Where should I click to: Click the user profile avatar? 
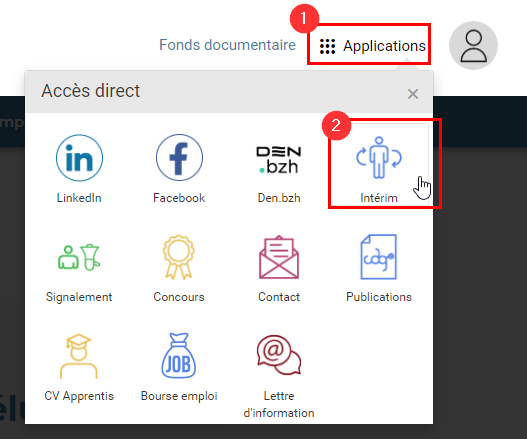tap(473, 45)
